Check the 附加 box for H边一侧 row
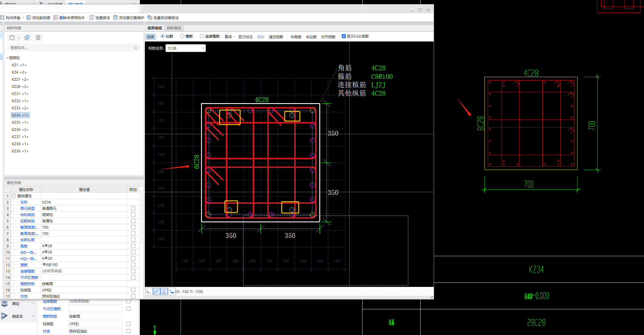The image size is (644, 335). (133, 258)
